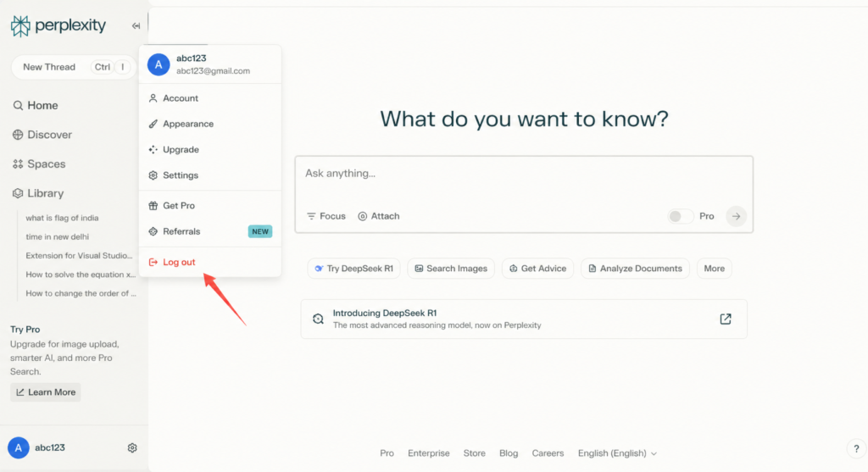Image resolution: width=868 pixels, height=472 pixels.
Task: Open settings gear next to abc123
Action: coord(132,447)
